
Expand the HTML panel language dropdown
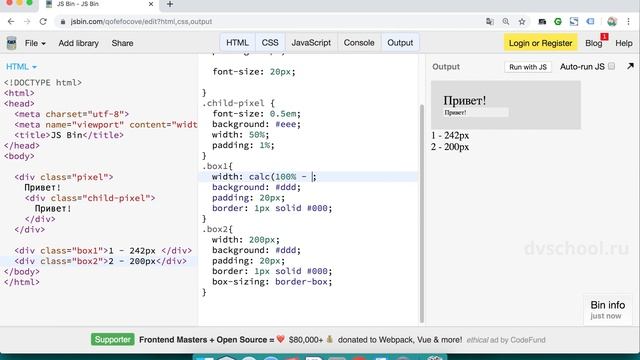tap(21, 67)
